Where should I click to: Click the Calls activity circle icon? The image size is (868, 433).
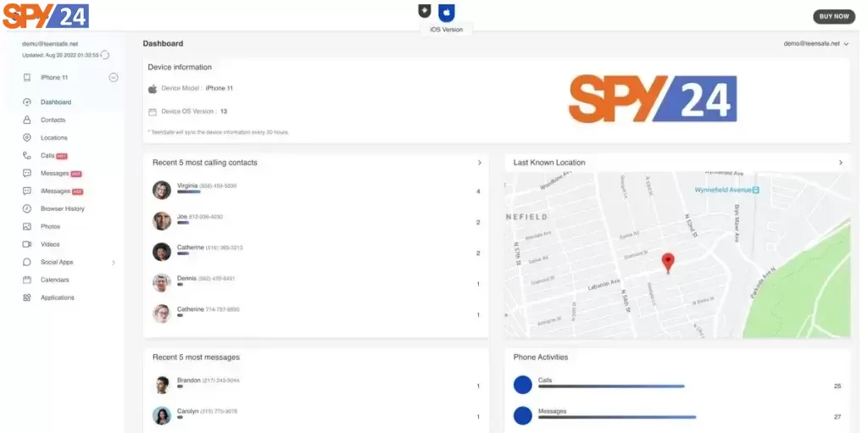(522, 385)
